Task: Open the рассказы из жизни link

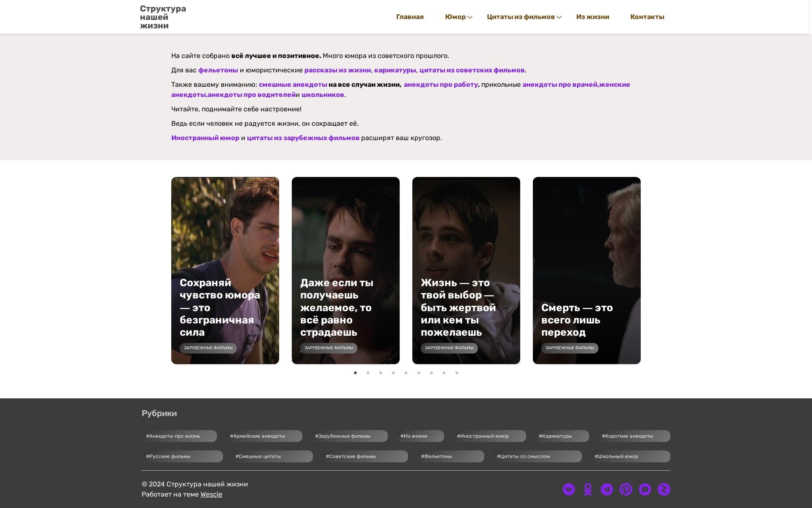Action: [337, 70]
